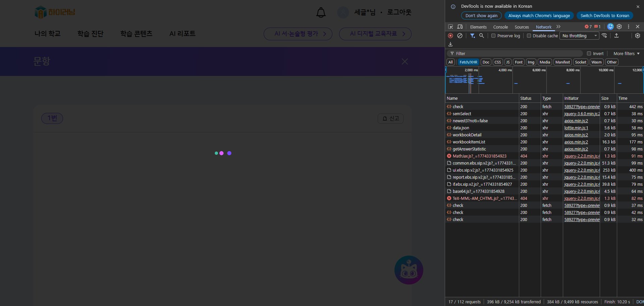This screenshot has height=306, width=644.
Task: Expand the More filters menu
Action: click(x=626, y=53)
